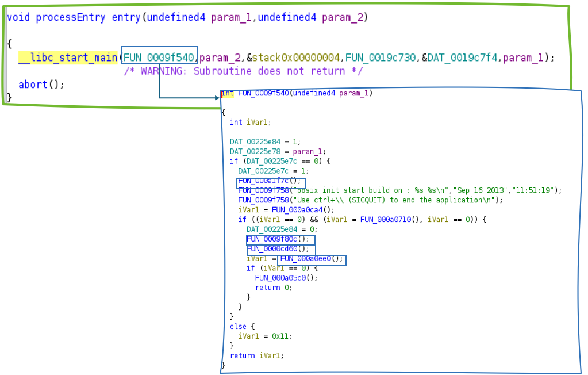Click FUN_000a0ee0() call
The image size is (588, 375).
point(312,259)
